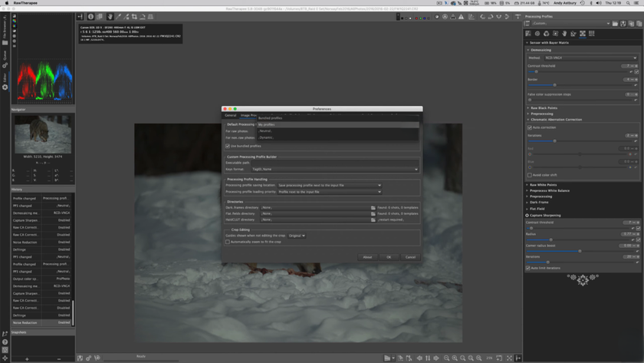Expand the Flat Field section
This screenshot has height=363, width=644.
point(537,209)
